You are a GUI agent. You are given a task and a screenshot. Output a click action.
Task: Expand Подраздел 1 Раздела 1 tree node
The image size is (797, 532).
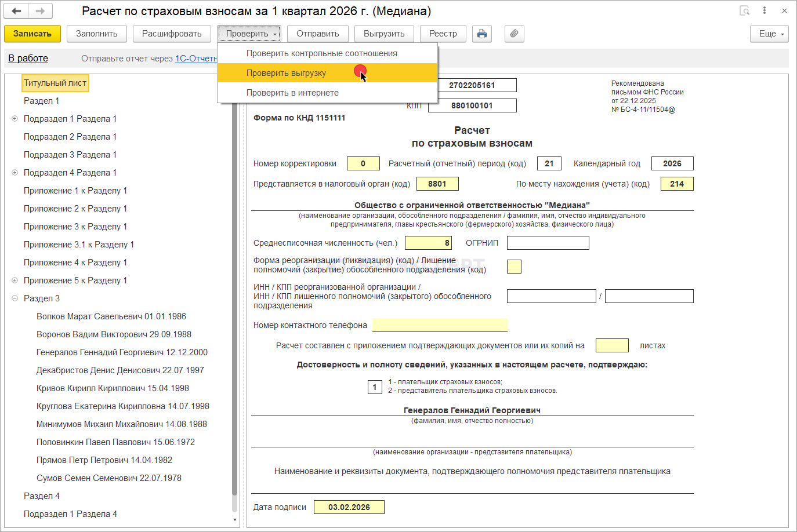click(x=15, y=119)
